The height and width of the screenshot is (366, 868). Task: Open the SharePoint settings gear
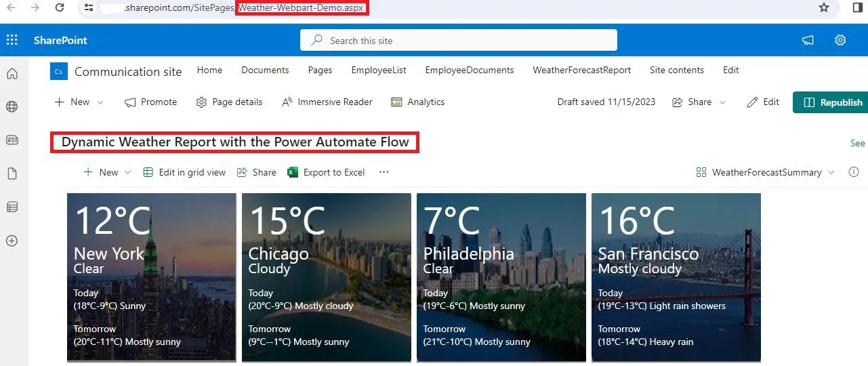(840, 40)
